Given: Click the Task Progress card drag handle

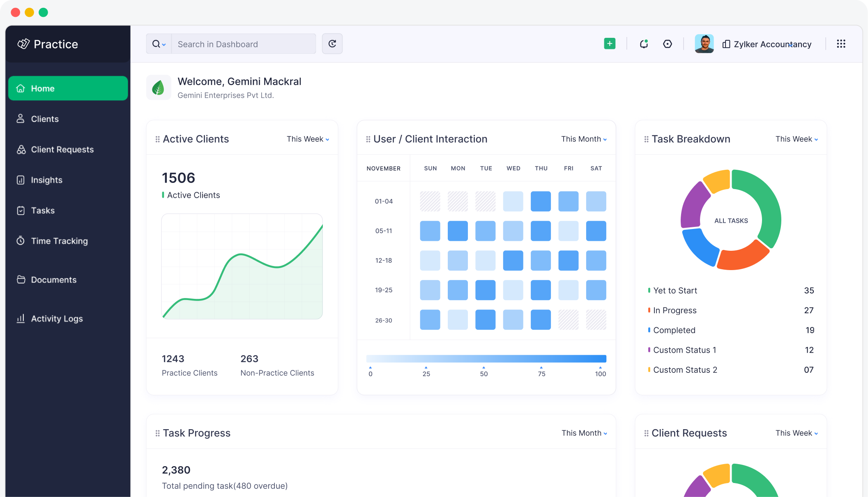Looking at the screenshot, I should click(x=157, y=433).
